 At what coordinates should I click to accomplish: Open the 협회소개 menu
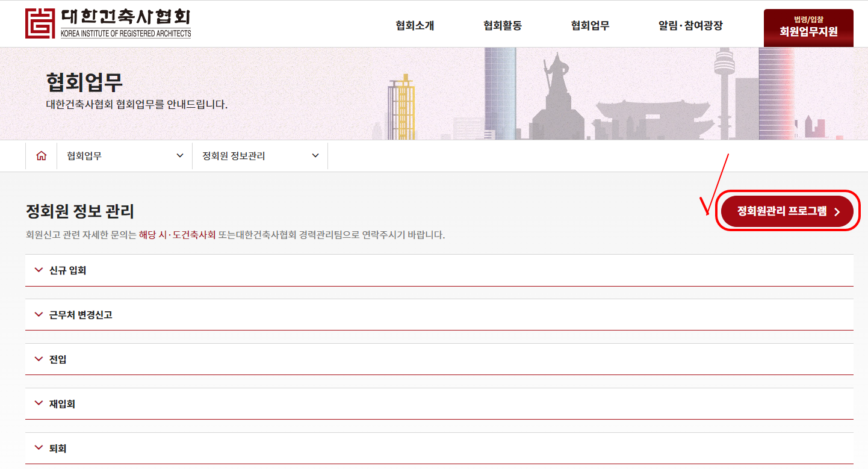tap(414, 26)
